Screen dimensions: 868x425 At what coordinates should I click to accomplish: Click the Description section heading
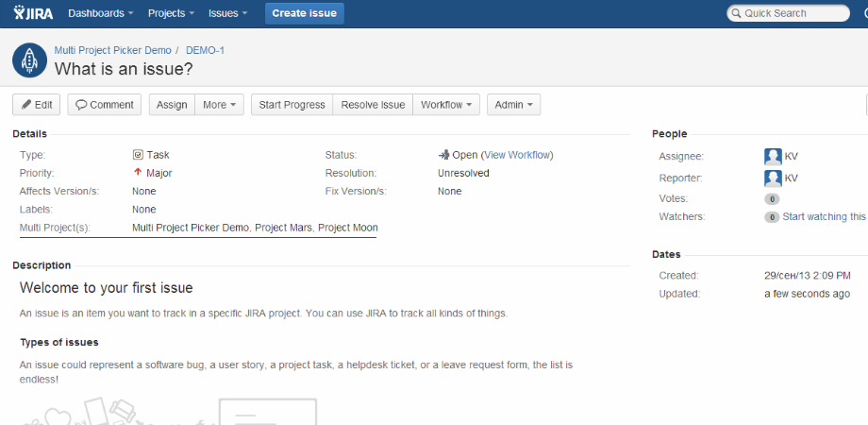click(x=42, y=264)
